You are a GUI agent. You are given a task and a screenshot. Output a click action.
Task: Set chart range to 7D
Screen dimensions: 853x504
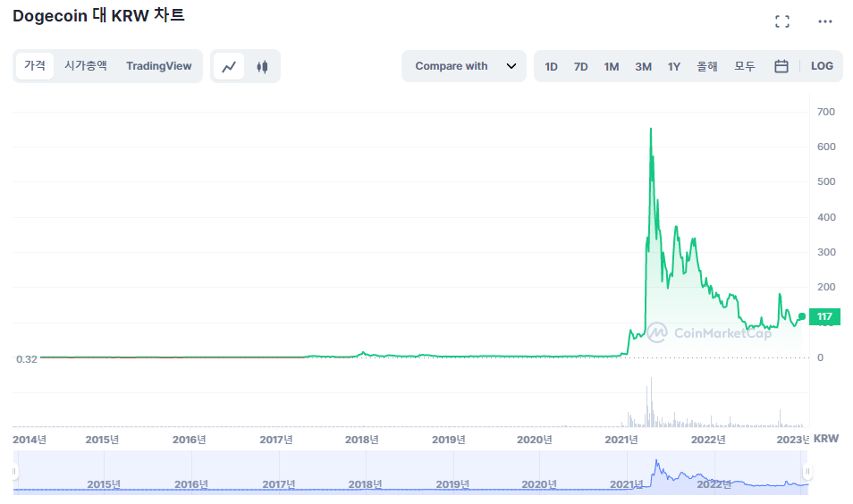click(580, 66)
